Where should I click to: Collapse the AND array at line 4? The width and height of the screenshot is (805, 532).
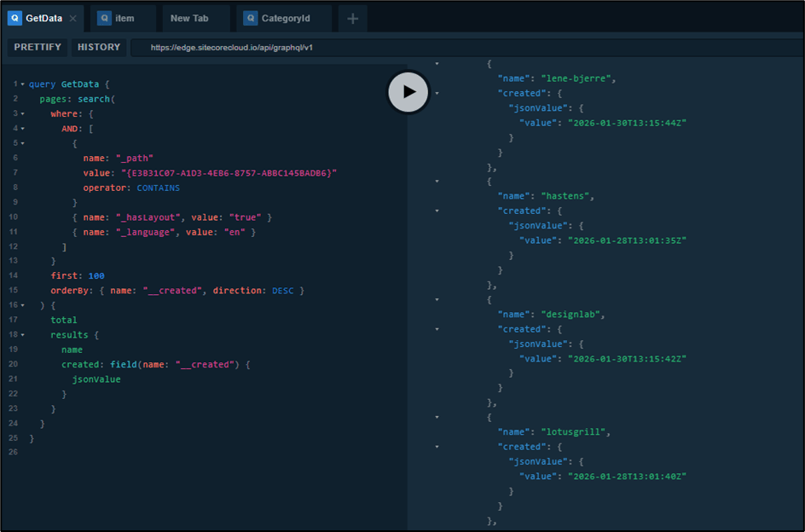22,129
